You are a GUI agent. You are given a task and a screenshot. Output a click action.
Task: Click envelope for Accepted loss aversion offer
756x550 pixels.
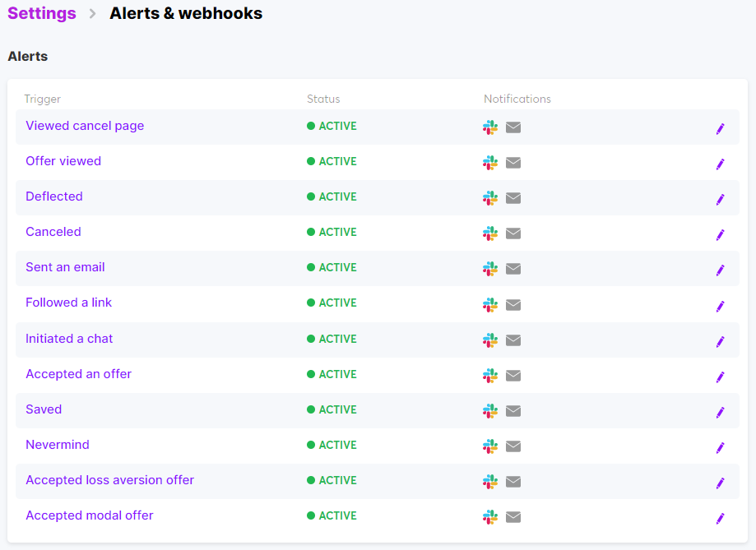[513, 482]
